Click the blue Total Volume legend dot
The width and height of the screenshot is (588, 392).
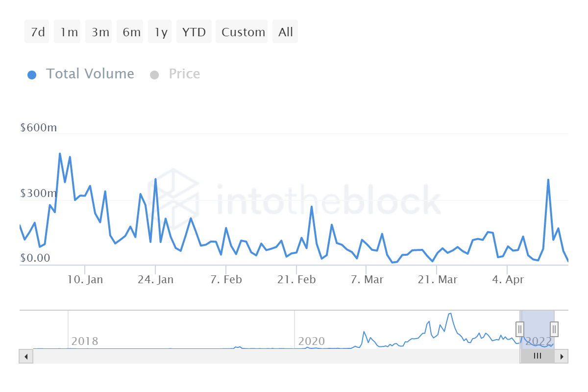pos(32,74)
